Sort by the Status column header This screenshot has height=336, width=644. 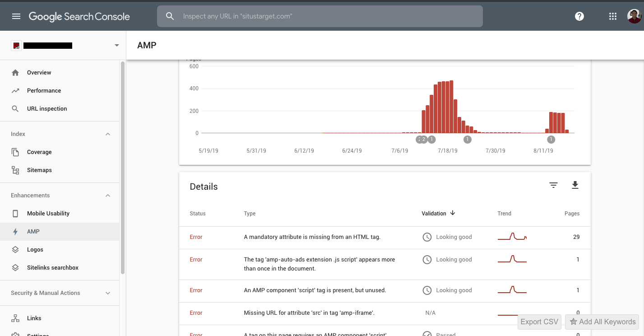(x=198, y=214)
